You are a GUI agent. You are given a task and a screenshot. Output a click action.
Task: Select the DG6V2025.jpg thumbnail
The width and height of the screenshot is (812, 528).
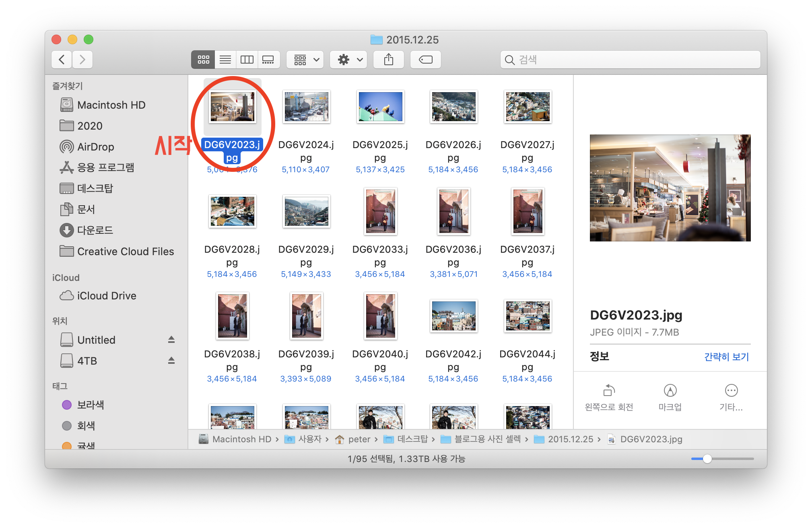click(380, 107)
